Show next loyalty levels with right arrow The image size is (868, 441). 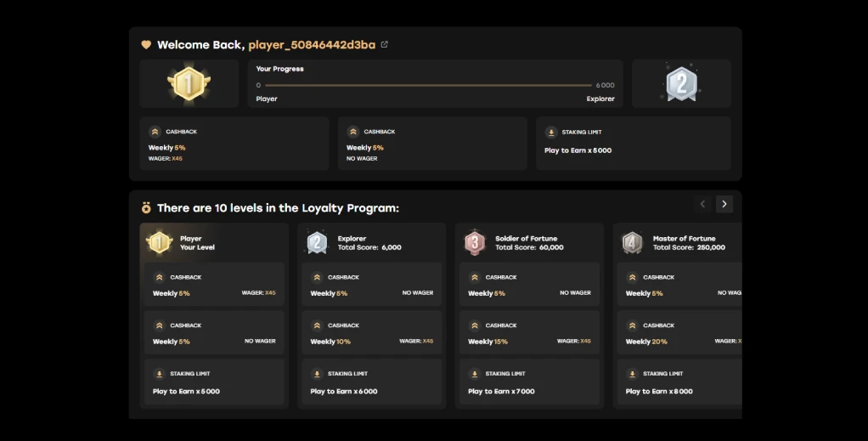coord(724,204)
